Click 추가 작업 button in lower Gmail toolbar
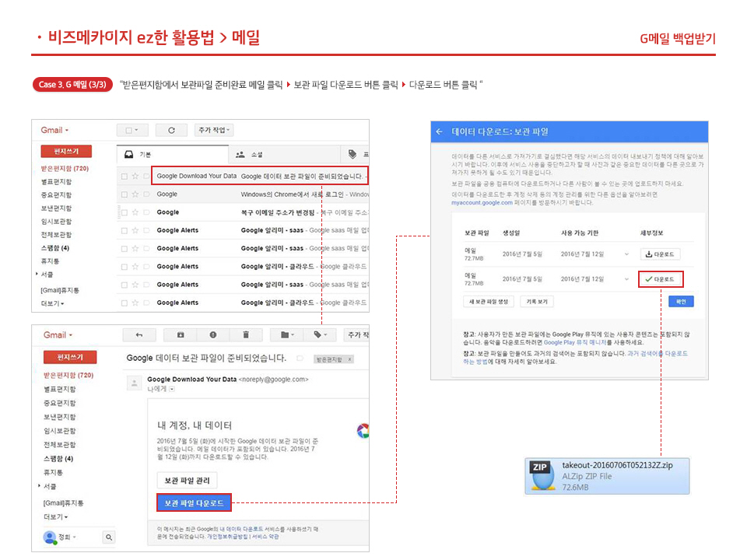Screen dimensions: 747x560 point(357,334)
